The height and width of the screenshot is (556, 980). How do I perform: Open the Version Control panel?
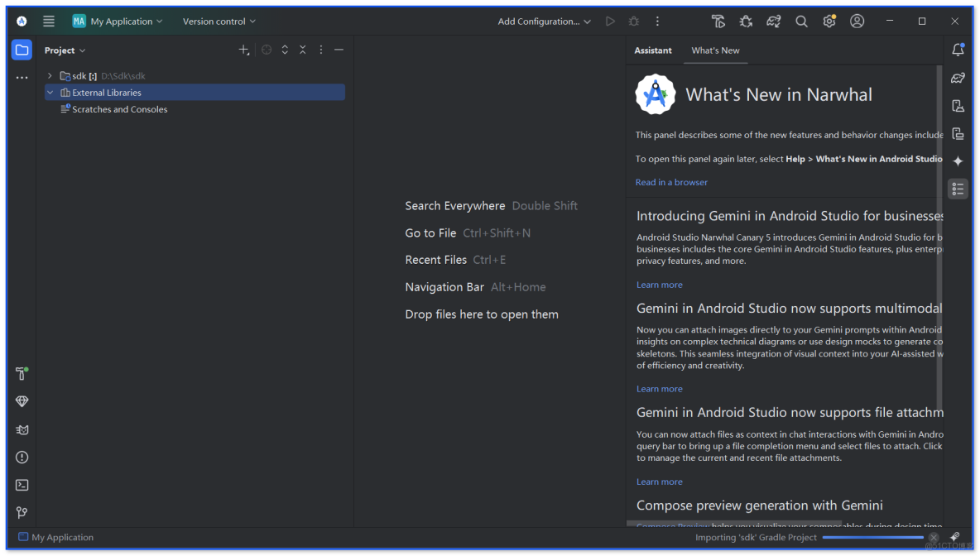(x=22, y=512)
